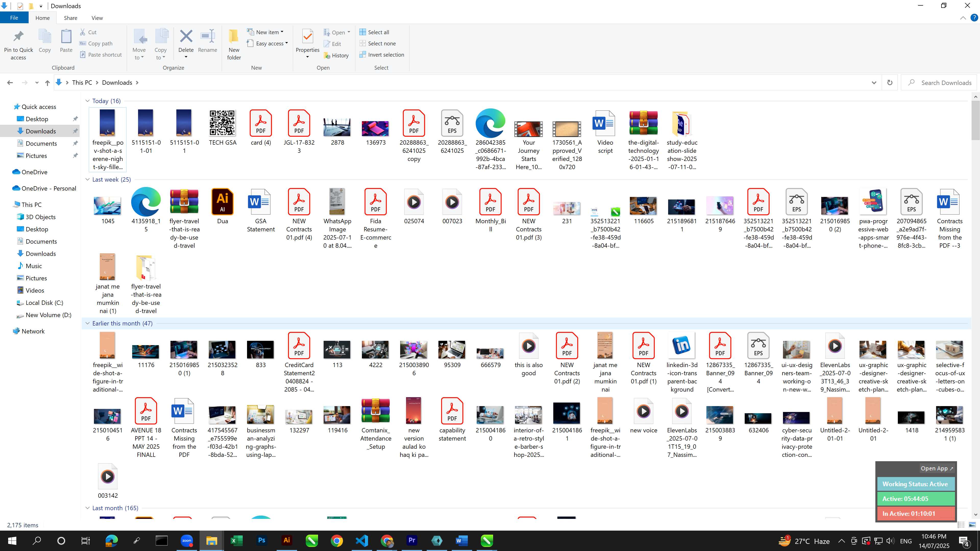Viewport: 980px width, 551px height.
Task: Select New Volume (D:) in sidebar
Action: 48,315
